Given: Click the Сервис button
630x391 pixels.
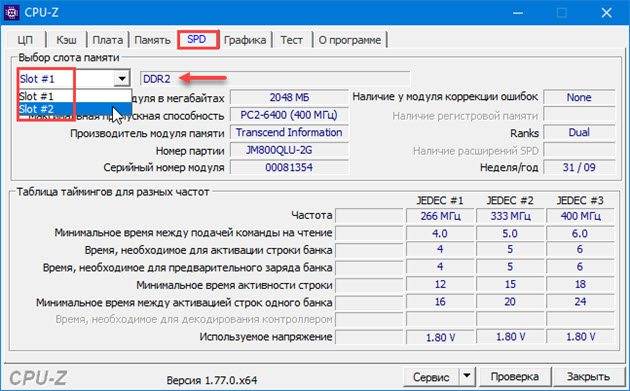Looking at the screenshot, I should [431, 377].
